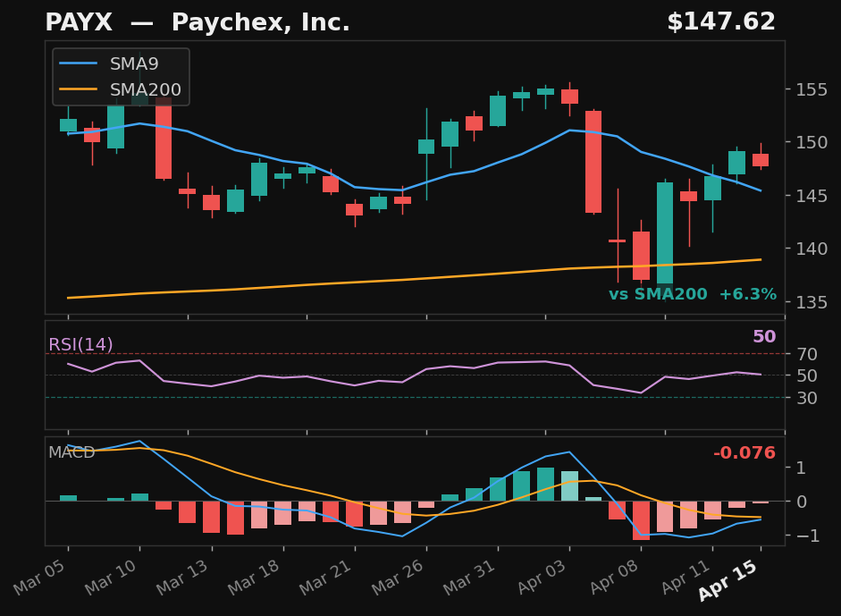This screenshot has height=616, width=841.
Task: Click the 140 price axis label
Action: pyautogui.click(x=812, y=249)
